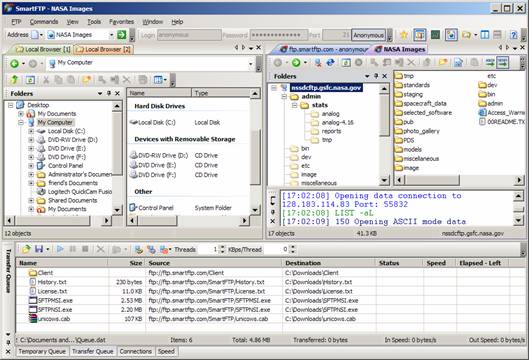Click the Pause transfer queue button

[73, 249]
